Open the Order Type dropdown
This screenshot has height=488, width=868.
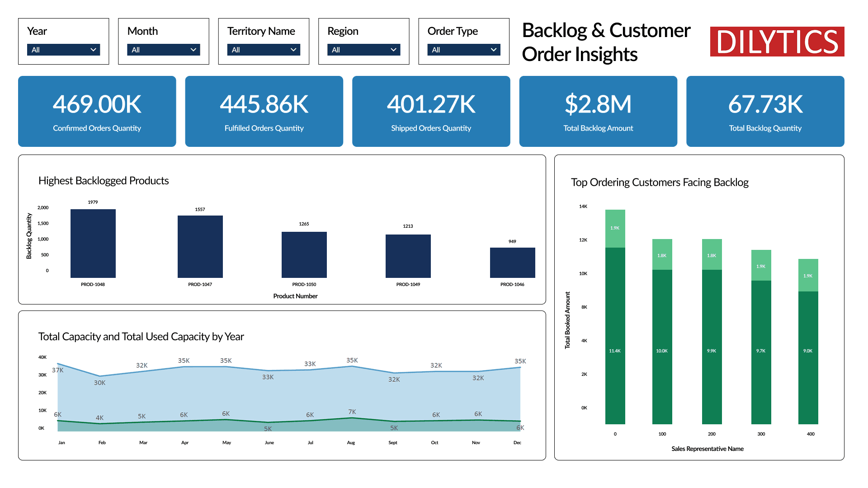coord(463,50)
